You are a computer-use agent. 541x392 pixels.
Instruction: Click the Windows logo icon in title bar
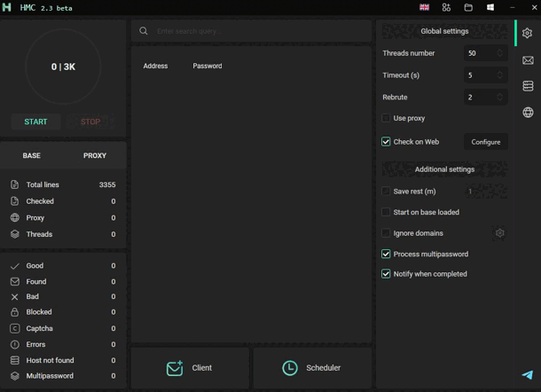pos(490,7)
